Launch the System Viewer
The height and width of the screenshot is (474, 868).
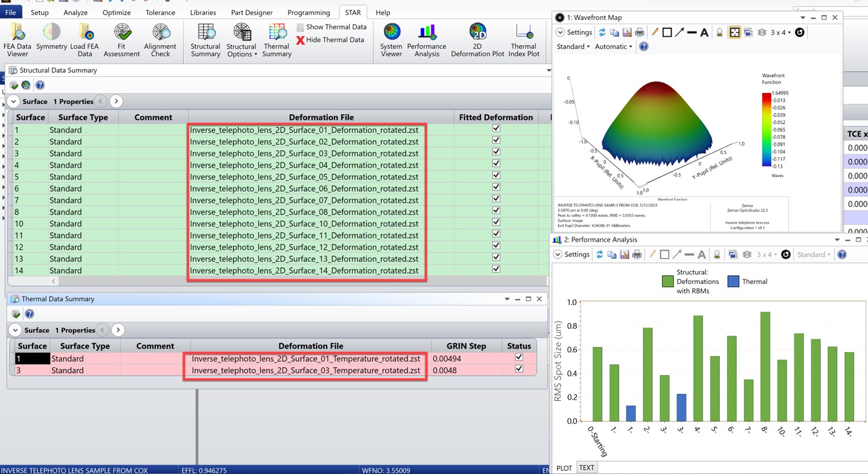pyautogui.click(x=391, y=40)
